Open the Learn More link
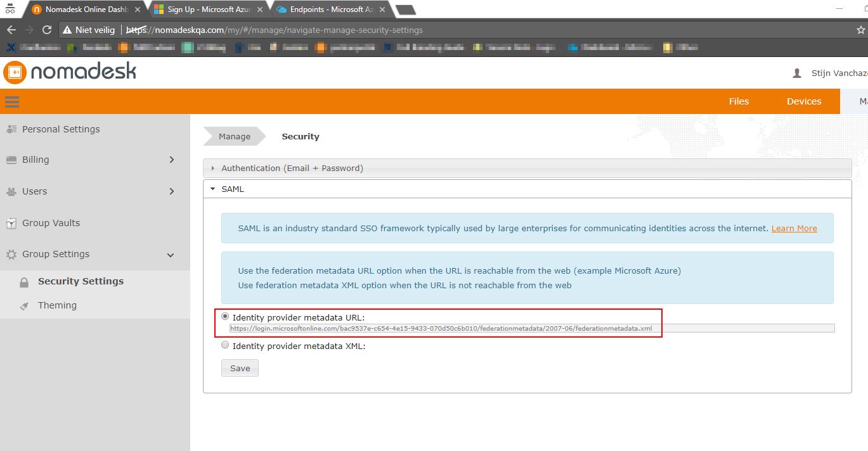Image resolution: width=868 pixels, height=451 pixels. [x=794, y=229]
